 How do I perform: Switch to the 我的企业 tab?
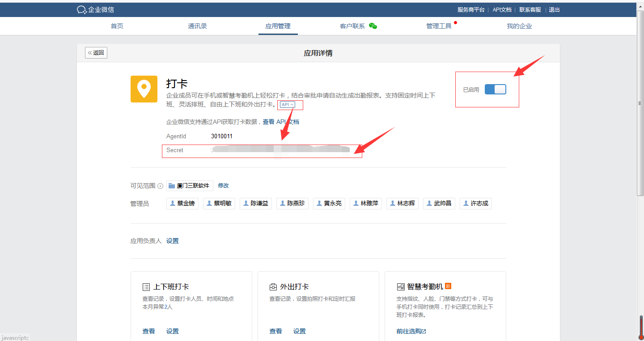tap(519, 26)
